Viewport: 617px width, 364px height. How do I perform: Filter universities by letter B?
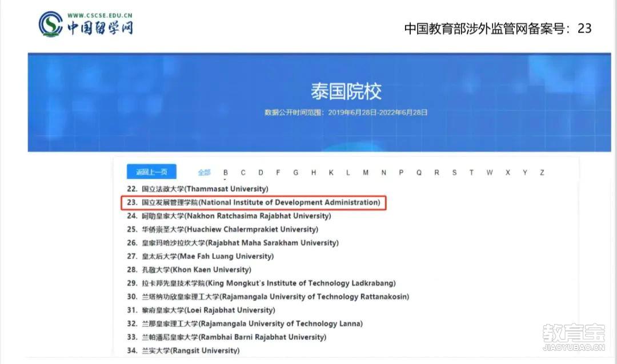tap(226, 172)
